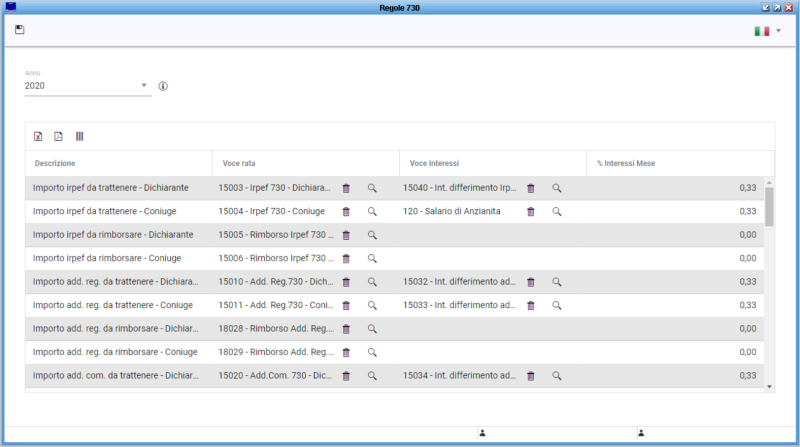Clear Voce rata 15010 - Add. Reg.730
This screenshot has width=800, height=447.
[x=346, y=282]
